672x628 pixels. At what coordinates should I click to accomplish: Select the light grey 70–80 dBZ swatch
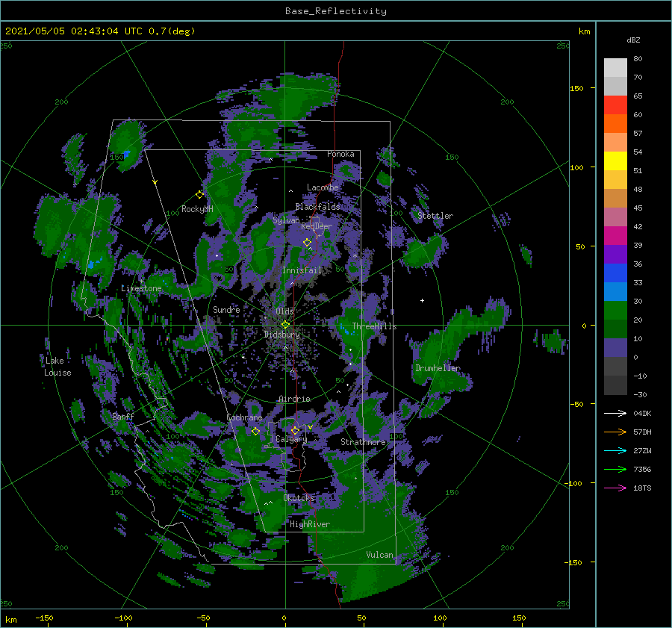tap(615, 68)
